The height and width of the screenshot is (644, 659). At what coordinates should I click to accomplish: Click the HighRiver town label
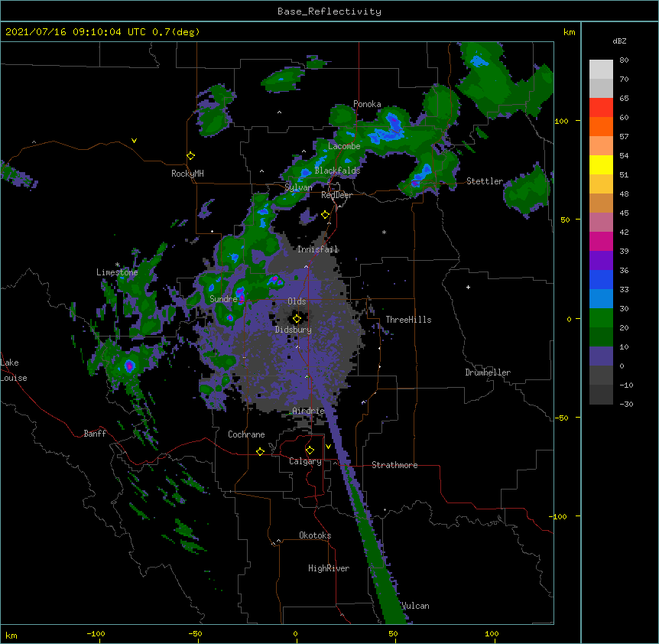[x=329, y=568]
